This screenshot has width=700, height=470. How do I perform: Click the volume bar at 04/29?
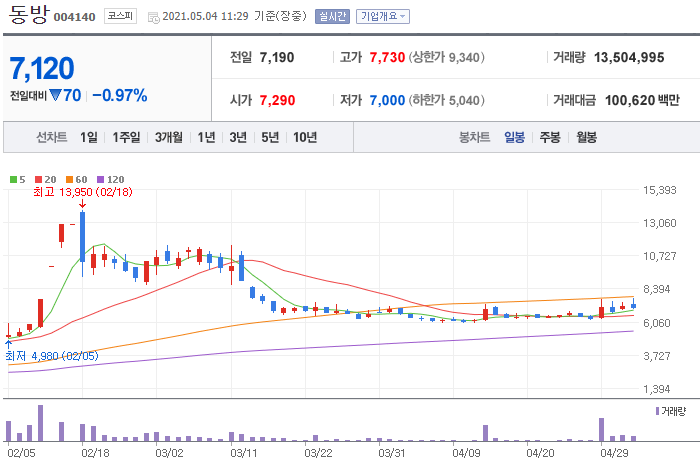601,430
